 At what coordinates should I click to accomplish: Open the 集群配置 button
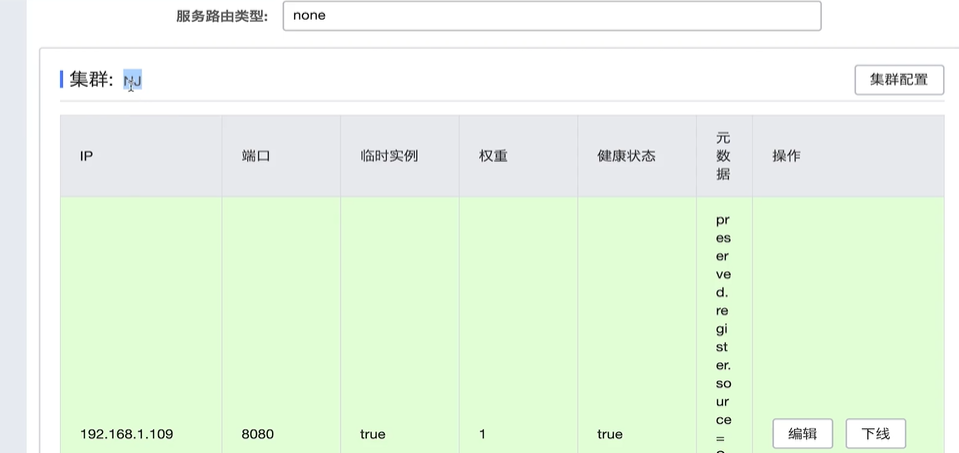click(x=899, y=80)
